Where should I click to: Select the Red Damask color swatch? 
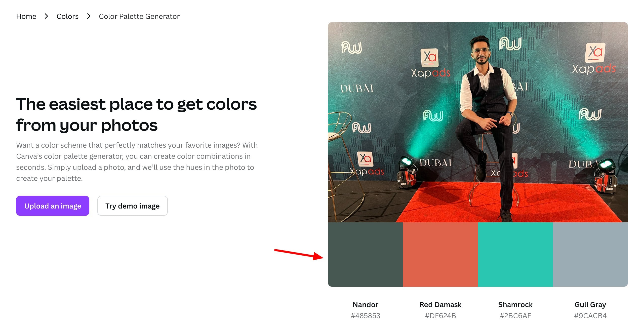tap(440, 254)
